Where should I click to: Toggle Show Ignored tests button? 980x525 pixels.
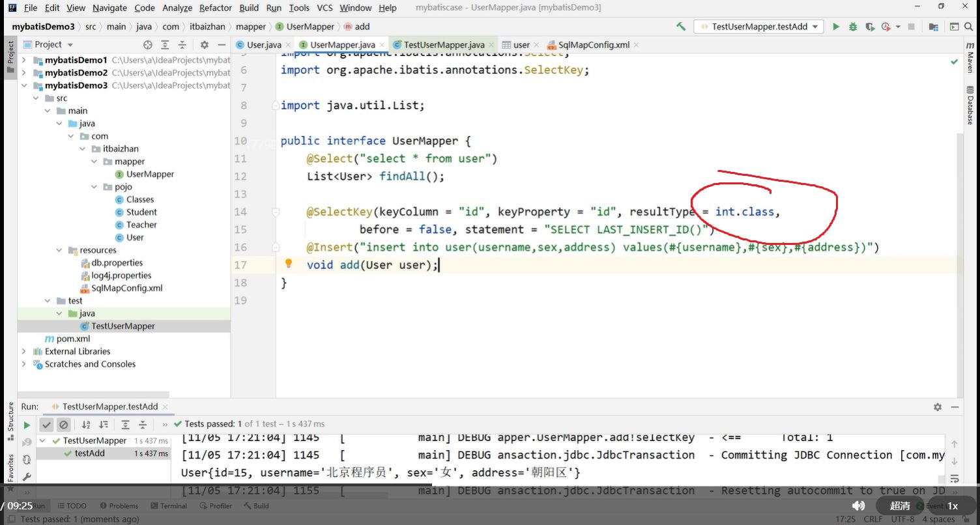63,425
